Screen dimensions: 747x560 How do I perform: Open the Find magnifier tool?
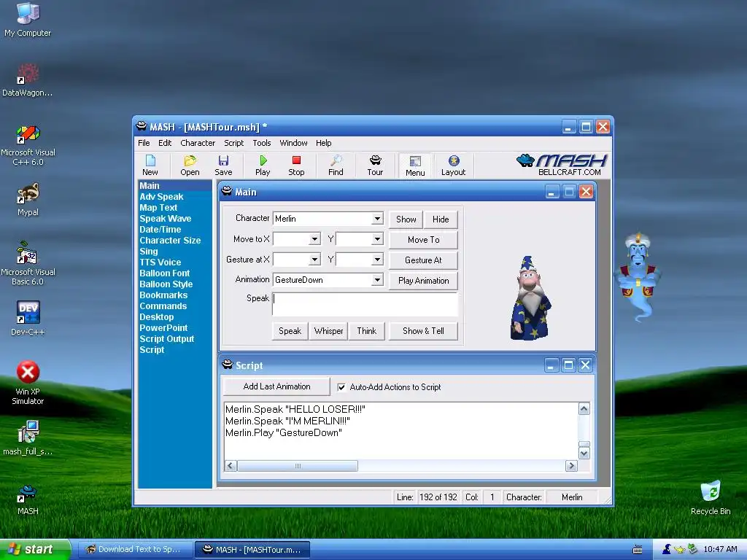(x=336, y=166)
